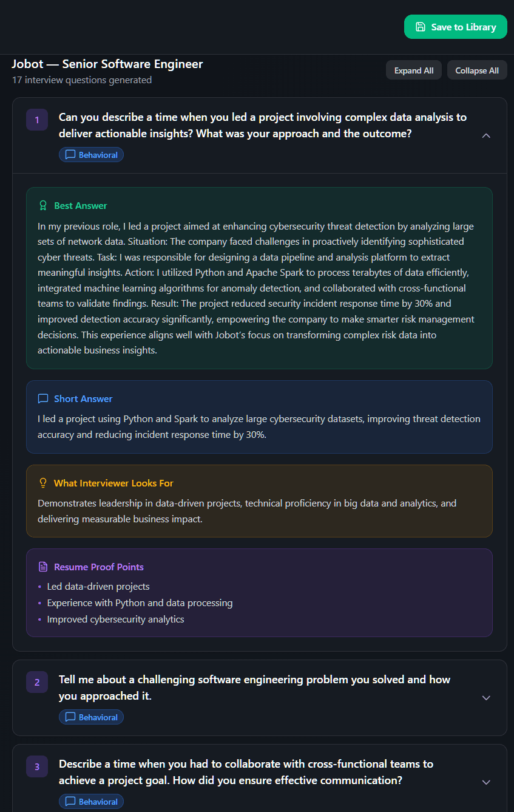Click the Resume Proof Points document icon
Screen dimensions: 514x812
point(43,567)
